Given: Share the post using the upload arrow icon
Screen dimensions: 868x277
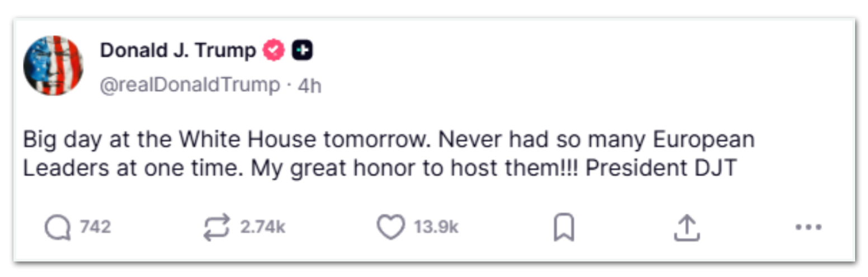Looking at the screenshot, I should tap(687, 228).
